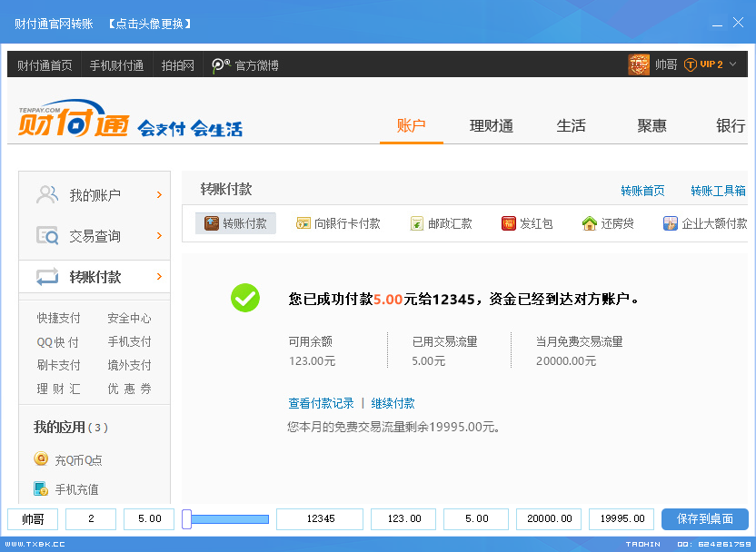Click the balance field showing 123.00
The image size is (756, 552).
click(x=404, y=519)
